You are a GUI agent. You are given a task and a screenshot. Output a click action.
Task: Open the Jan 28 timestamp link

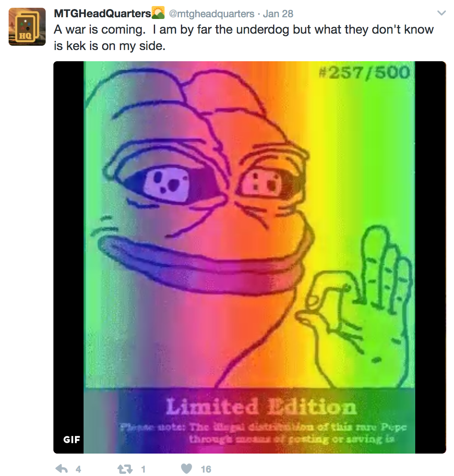pyautogui.click(x=278, y=14)
